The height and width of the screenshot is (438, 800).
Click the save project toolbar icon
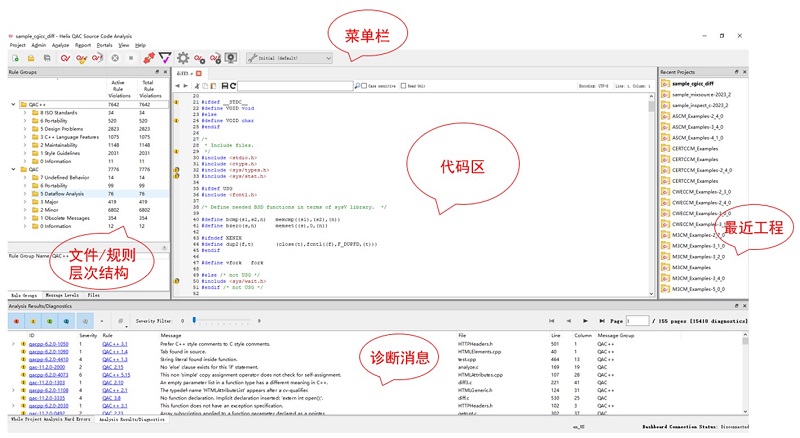click(47, 58)
